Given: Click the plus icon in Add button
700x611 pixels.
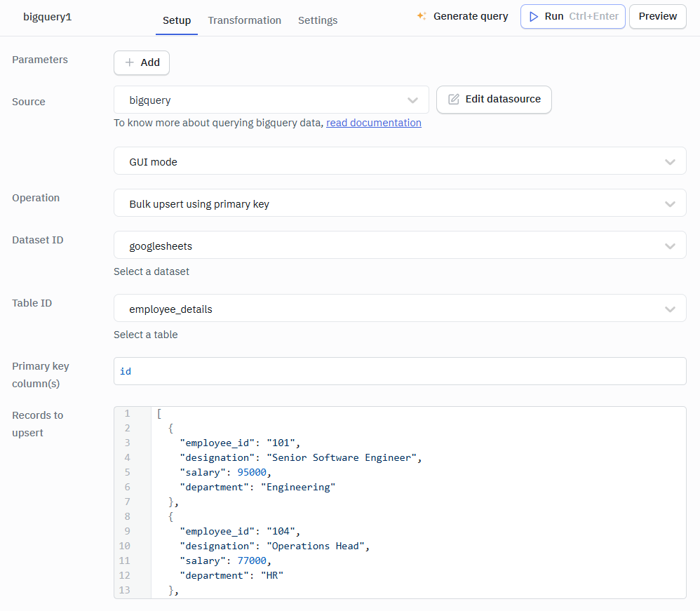Looking at the screenshot, I should (130, 62).
